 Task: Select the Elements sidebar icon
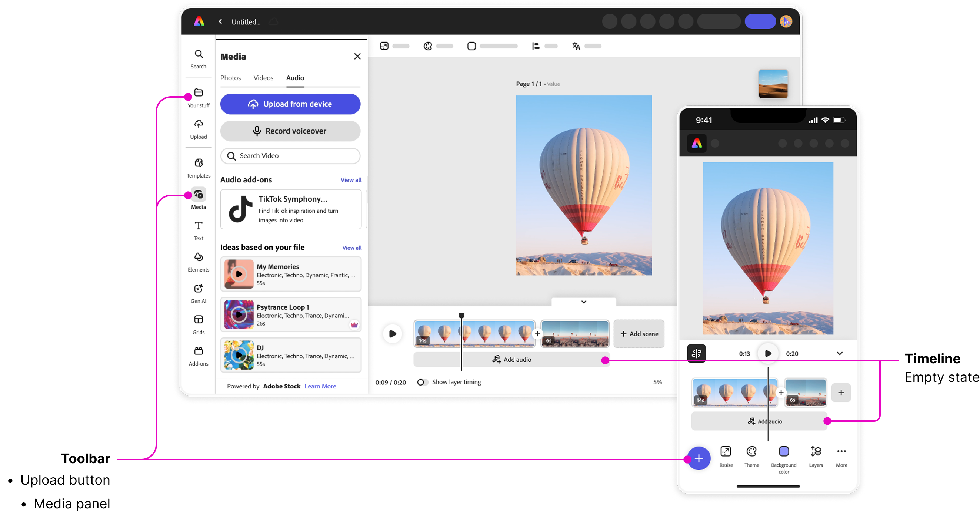pos(198,262)
